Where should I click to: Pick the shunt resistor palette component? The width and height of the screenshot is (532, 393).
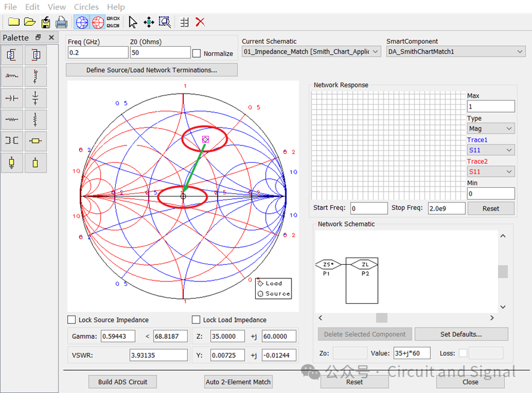pos(35,120)
